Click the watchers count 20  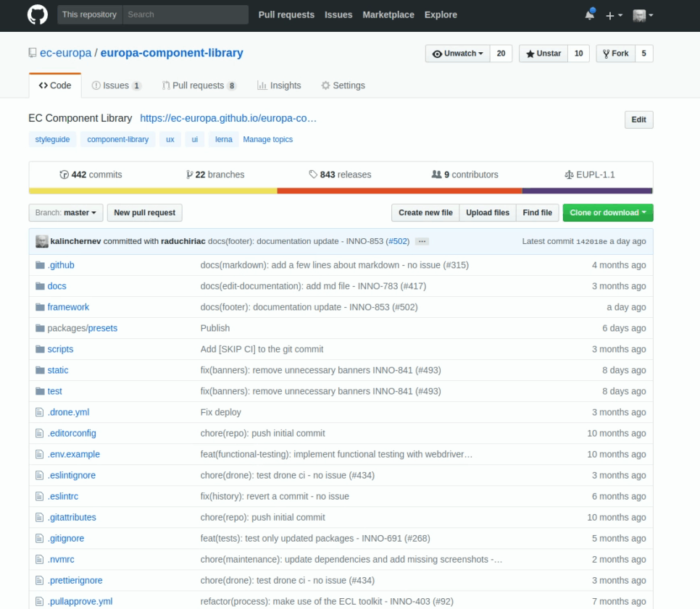(501, 54)
